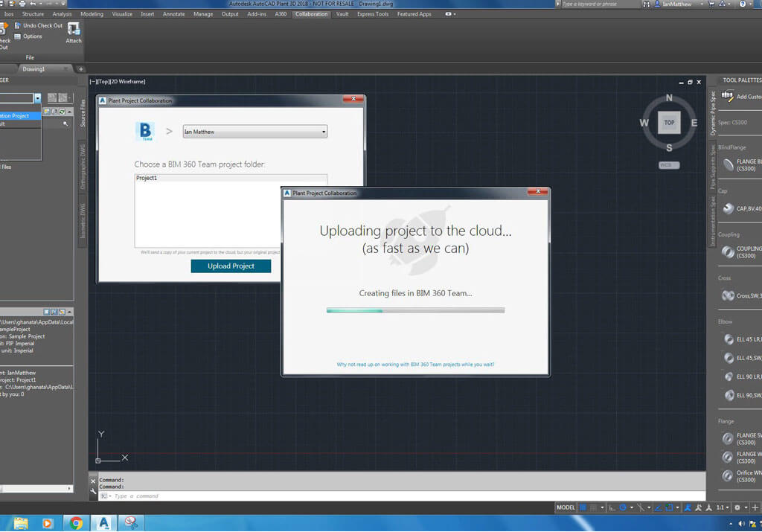Collapse the details panel arrow

tap(70, 312)
